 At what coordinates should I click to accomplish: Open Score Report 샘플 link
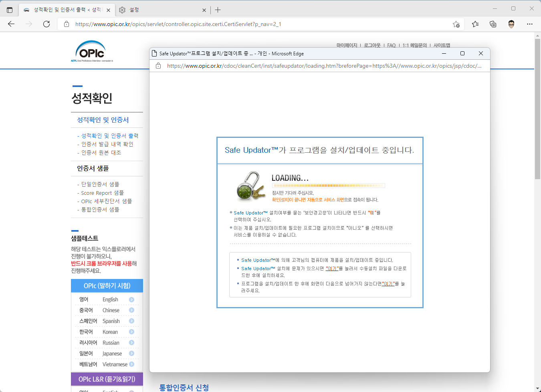[x=103, y=193]
